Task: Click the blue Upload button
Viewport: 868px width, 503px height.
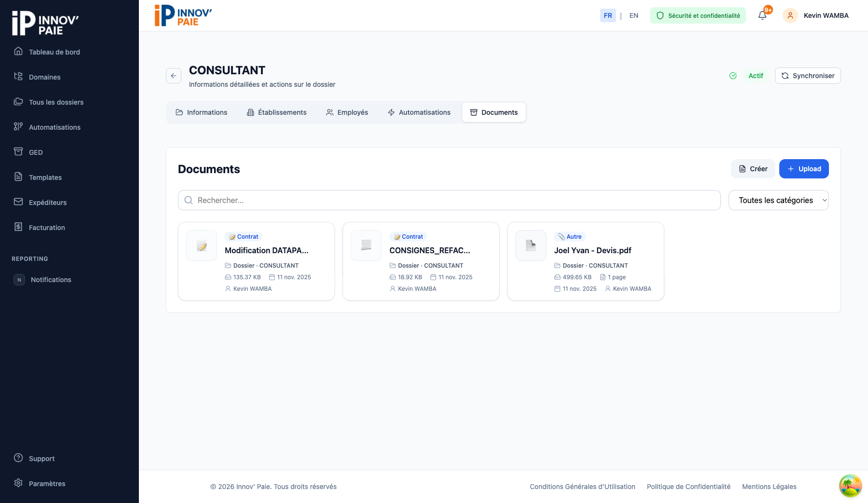Action: point(804,169)
